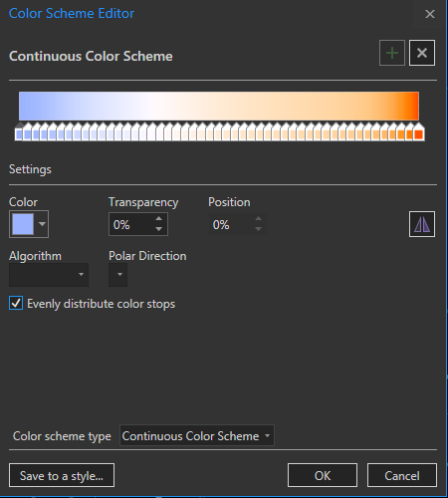This screenshot has width=448, height=498.
Task: Click the Transparency value field
Action: click(x=131, y=225)
